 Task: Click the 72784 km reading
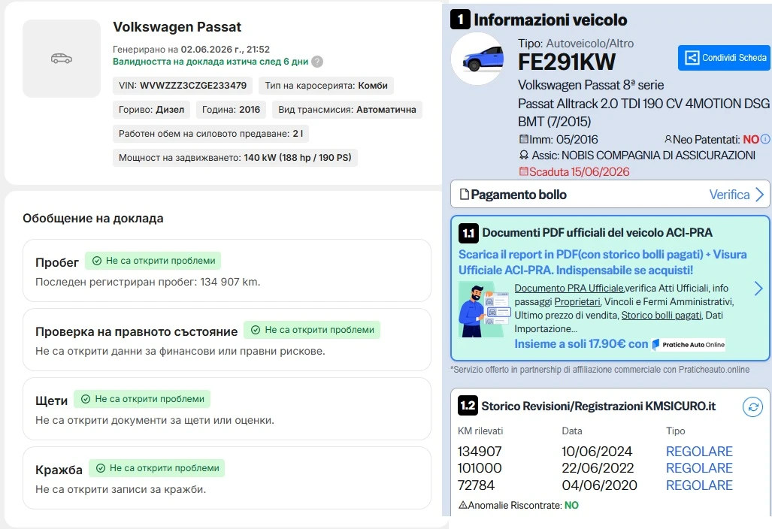coord(476,485)
